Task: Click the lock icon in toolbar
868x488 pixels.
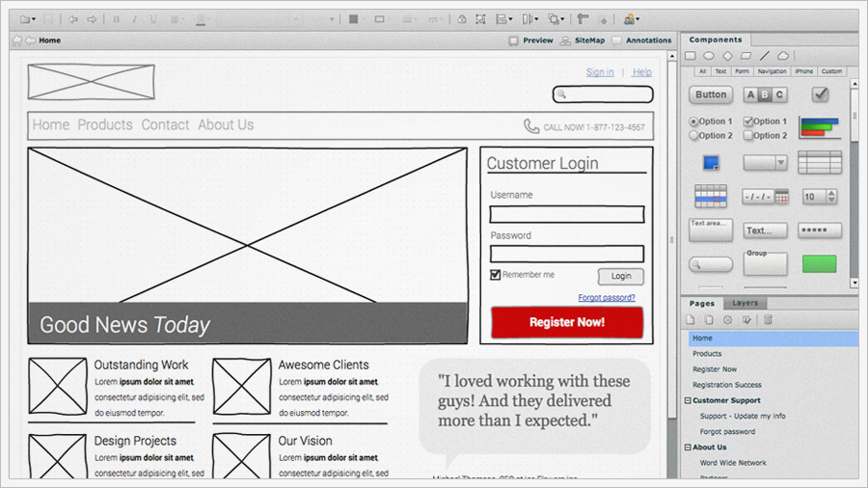Action: point(462,19)
